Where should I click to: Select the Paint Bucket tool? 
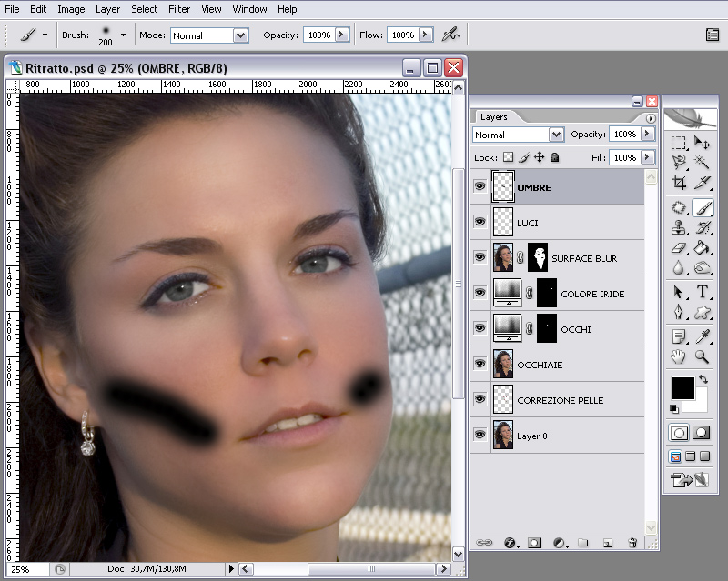703,248
